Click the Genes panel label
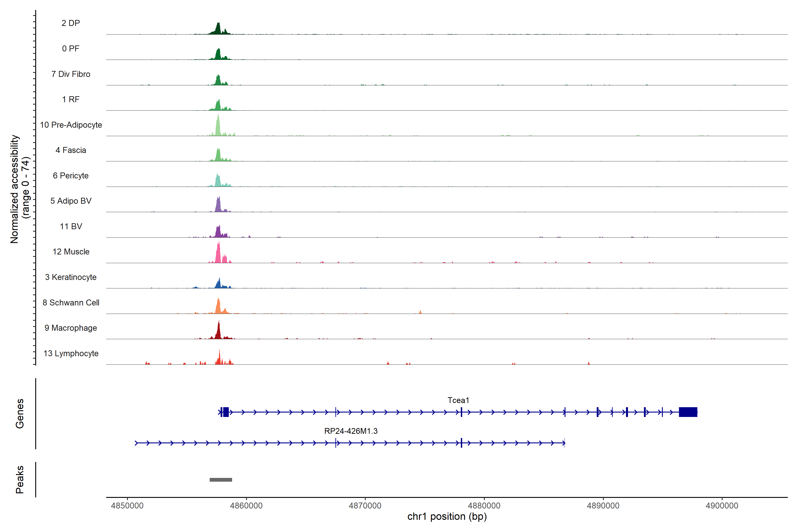The width and height of the screenshot is (798, 532). [20, 413]
